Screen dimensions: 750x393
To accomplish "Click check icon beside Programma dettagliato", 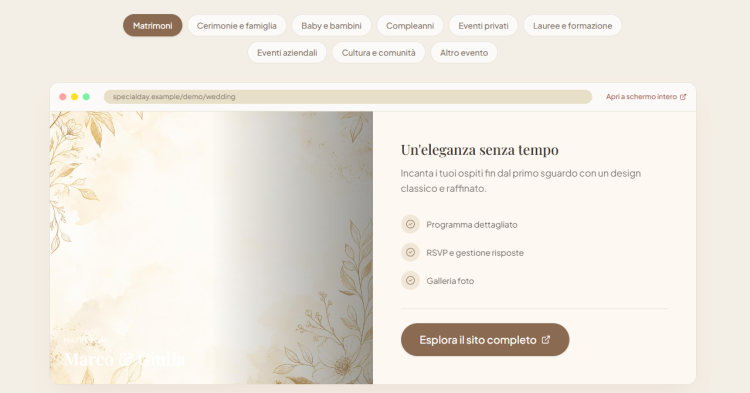I will (x=410, y=224).
